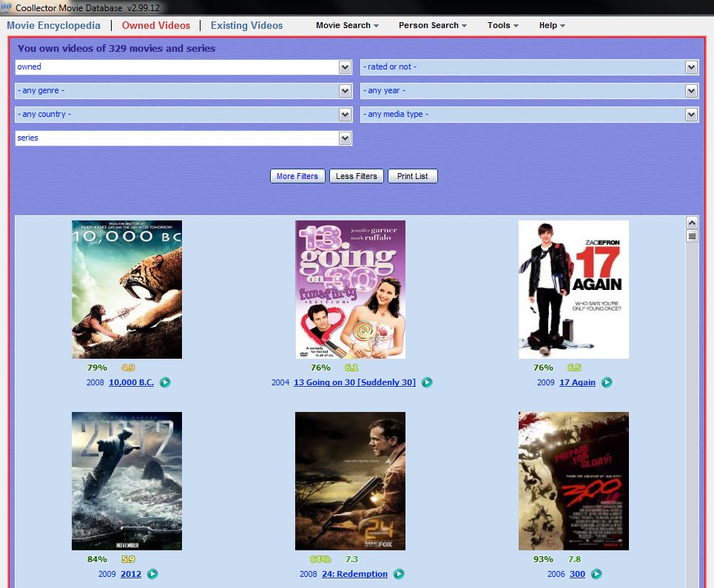Viewport: 714px width, 588px height.
Task: Open the 300 title link
Action: pyautogui.click(x=577, y=574)
